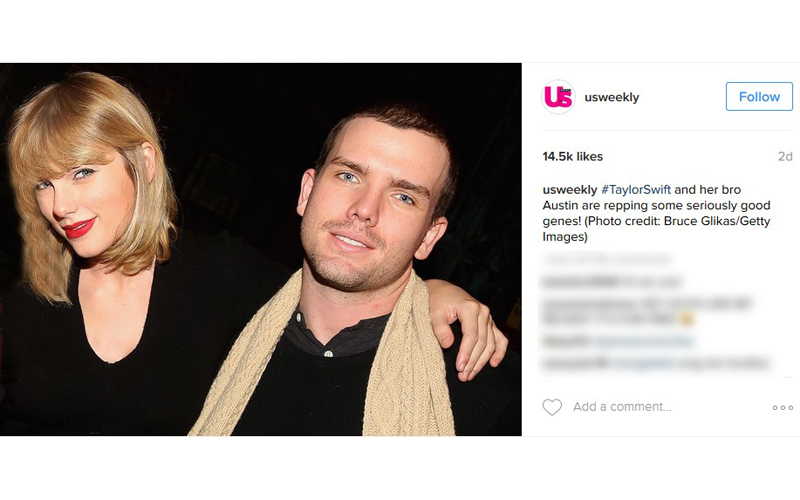Open the 2d timestamp permalink
The width and height of the screenshot is (800, 500).
click(785, 157)
